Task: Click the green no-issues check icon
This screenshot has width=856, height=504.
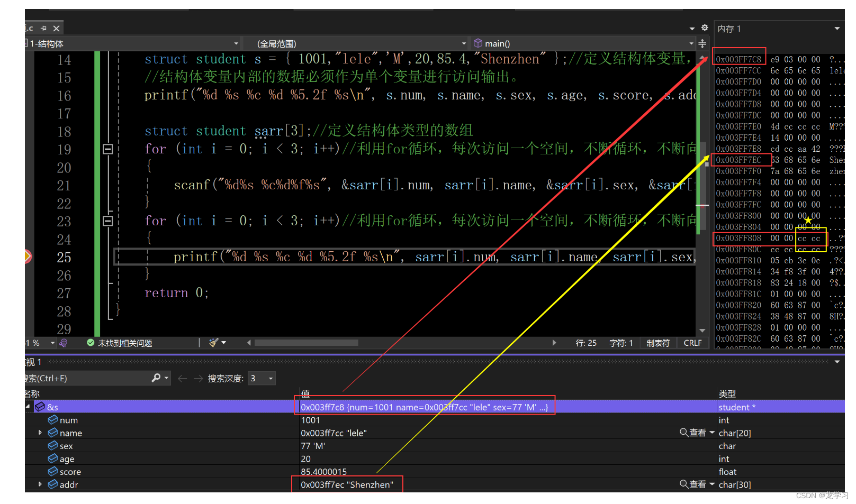Action: (91, 343)
